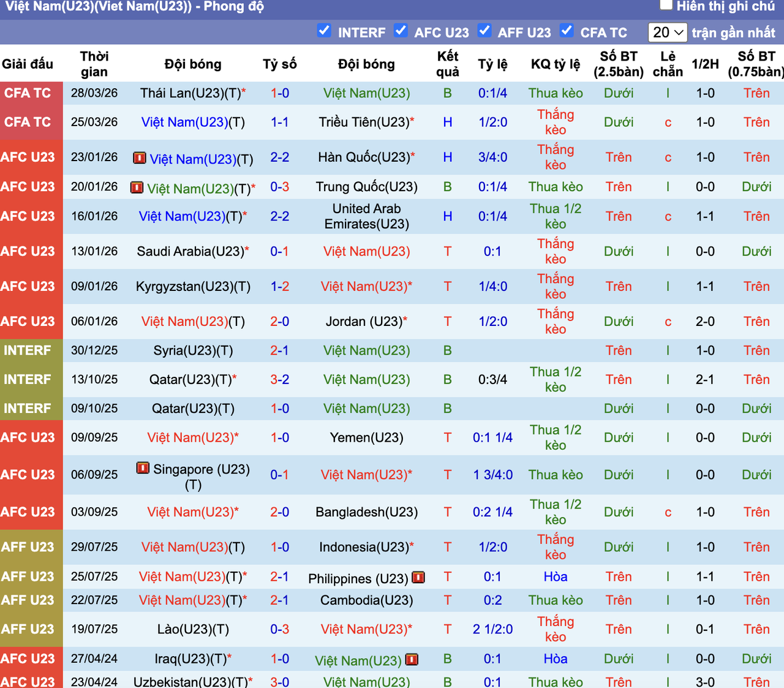Click the 1-0 score of the 28/03/26 match
Screen dimensions: 784x688
pyautogui.click(x=280, y=93)
